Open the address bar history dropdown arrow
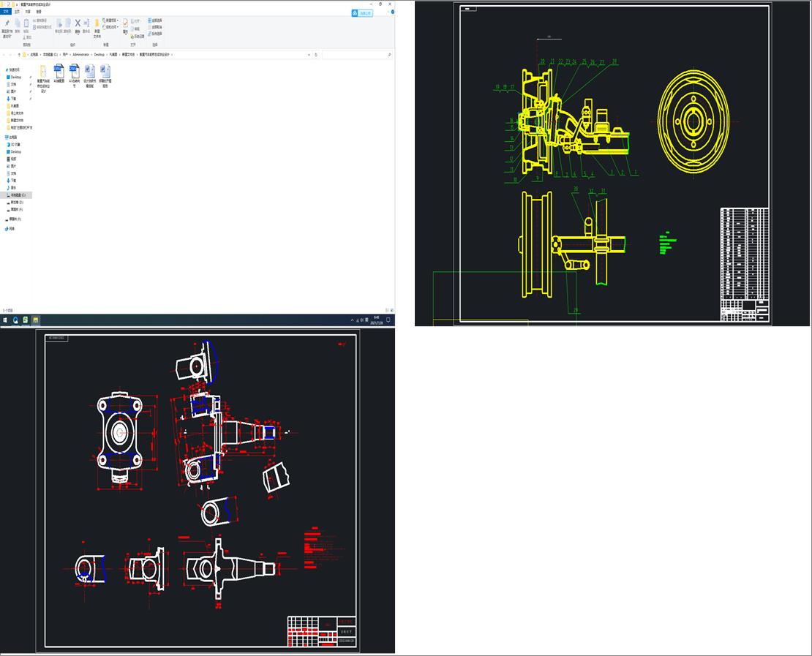The image size is (812, 656). [309, 54]
